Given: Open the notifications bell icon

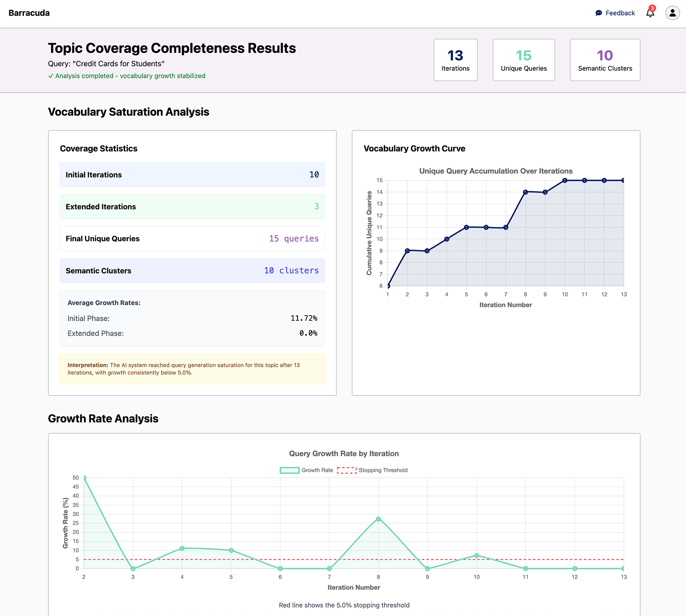Looking at the screenshot, I should pos(650,14).
